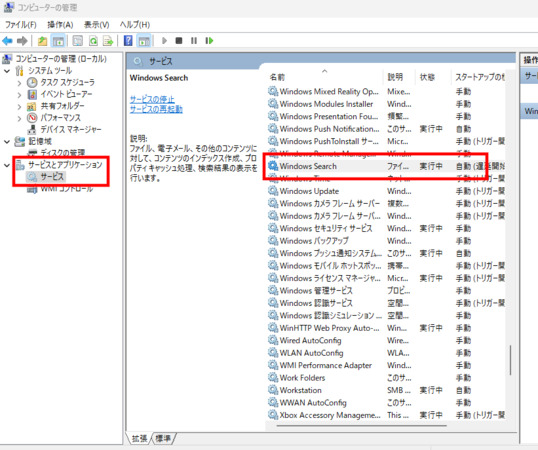Image resolution: width=538 pixels, height=450 pixels.
Task: Collapse the 記憶域 tree node
Action: click(7, 141)
